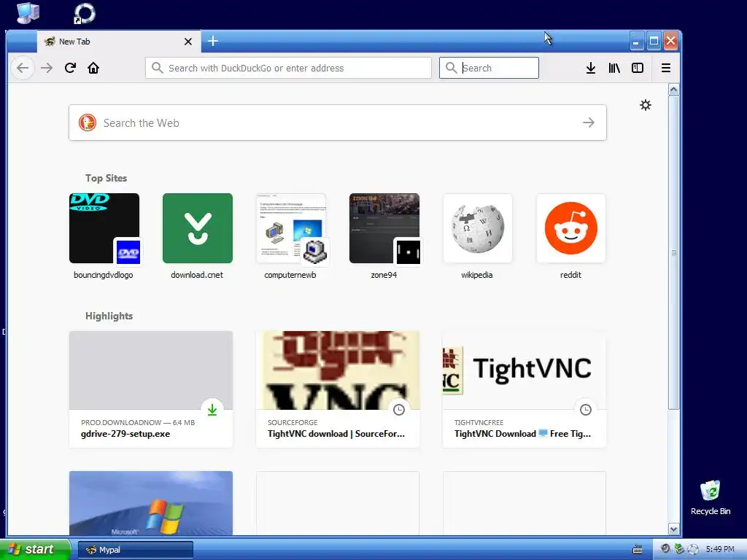The height and width of the screenshot is (560, 747).
Task: Click the address bar field
Action: pyautogui.click(x=288, y=68)
